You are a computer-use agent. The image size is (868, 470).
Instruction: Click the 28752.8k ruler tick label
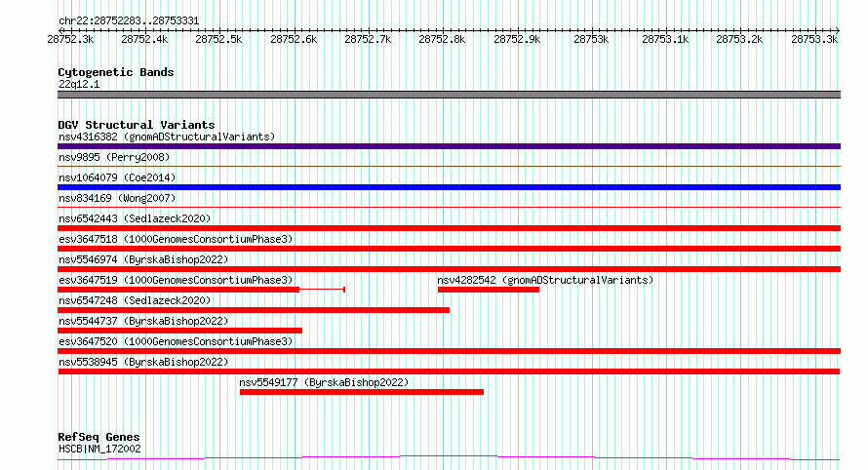click(x=442, y=39)
